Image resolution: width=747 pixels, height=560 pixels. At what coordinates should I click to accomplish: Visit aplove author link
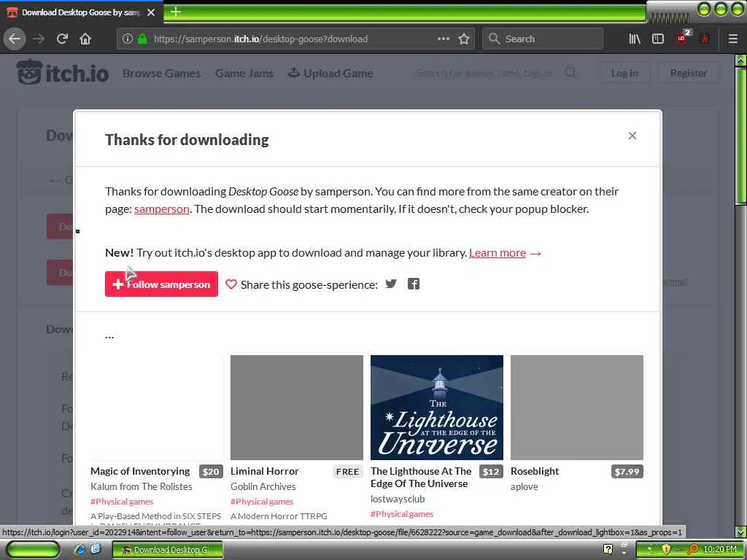click(x=524, y=486)
